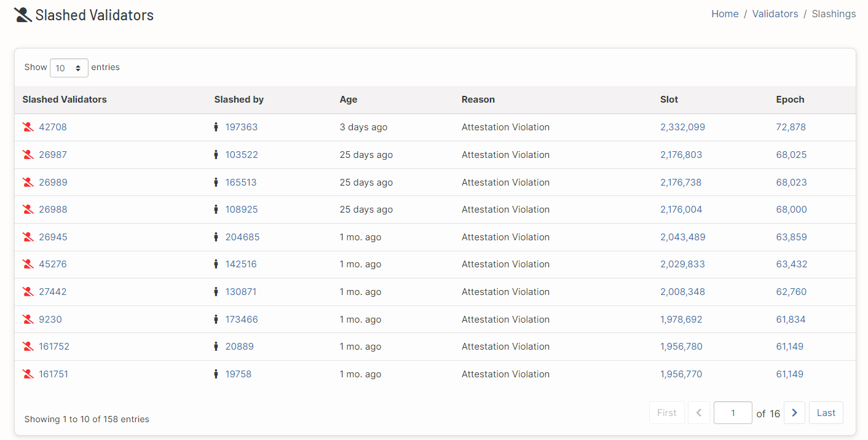Navigate to Home in the breadcrumb

pos(725,14)
